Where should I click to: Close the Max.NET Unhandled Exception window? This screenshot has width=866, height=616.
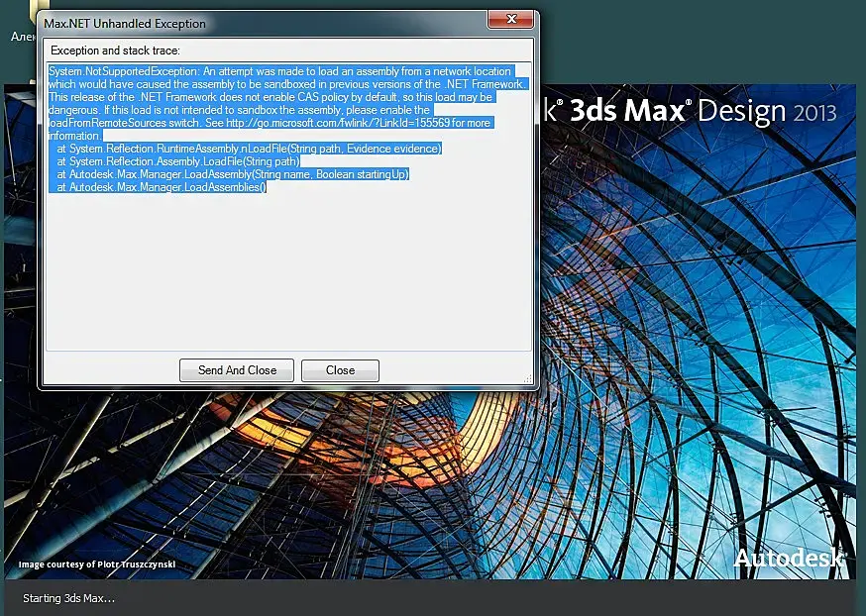pyautogui.click(x=511, y=20)
